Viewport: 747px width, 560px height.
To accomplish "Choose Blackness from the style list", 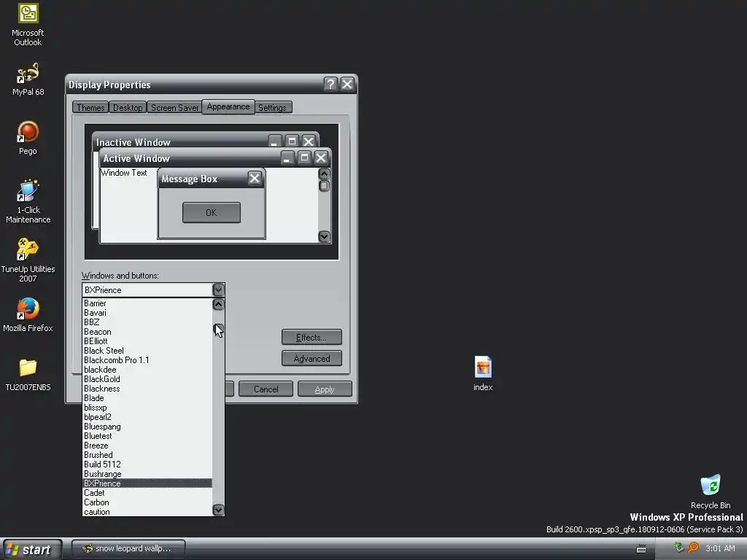I will 147,389.
